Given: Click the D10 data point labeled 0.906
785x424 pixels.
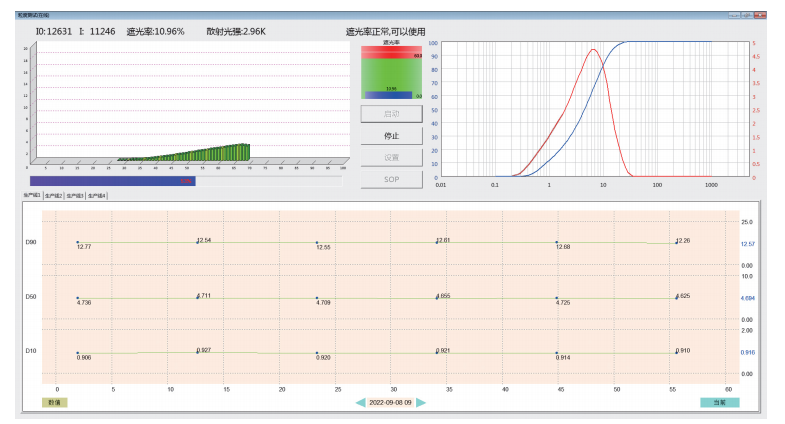Looking at the screenshot, I should [77, 353].
